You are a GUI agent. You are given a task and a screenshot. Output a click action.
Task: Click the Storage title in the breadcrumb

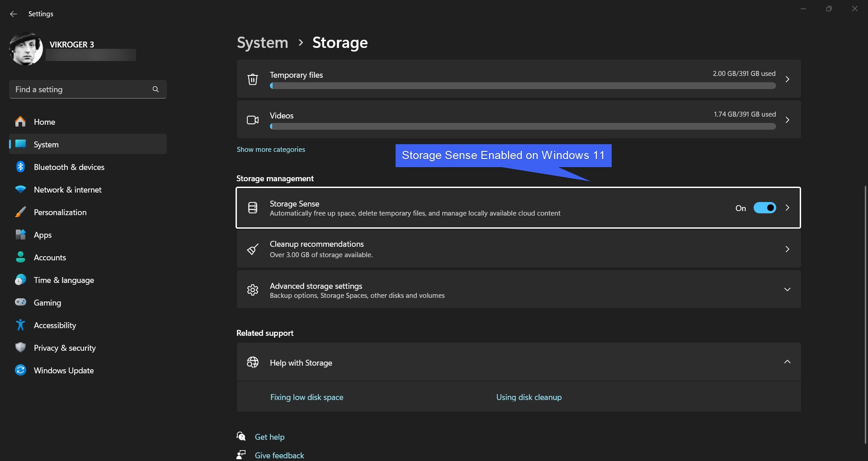pyautogui.click(x=340, y=42)
